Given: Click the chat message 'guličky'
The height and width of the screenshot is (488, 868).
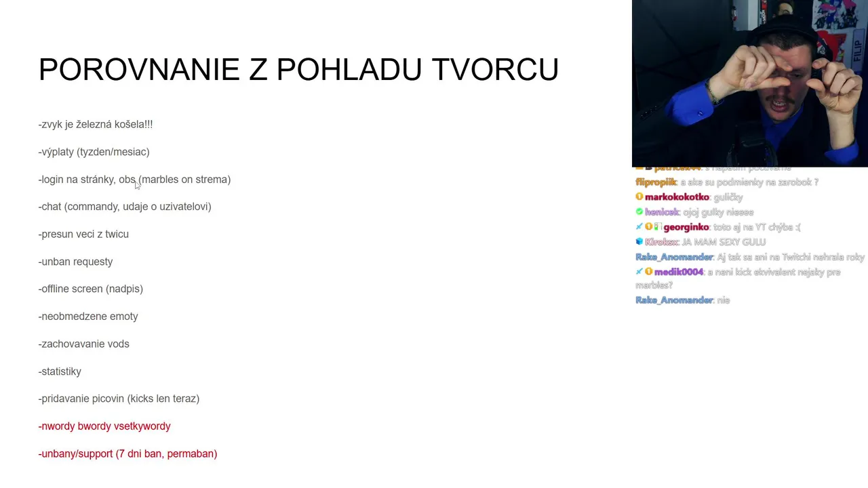Looking at the screenshot, I should [728, 197].
